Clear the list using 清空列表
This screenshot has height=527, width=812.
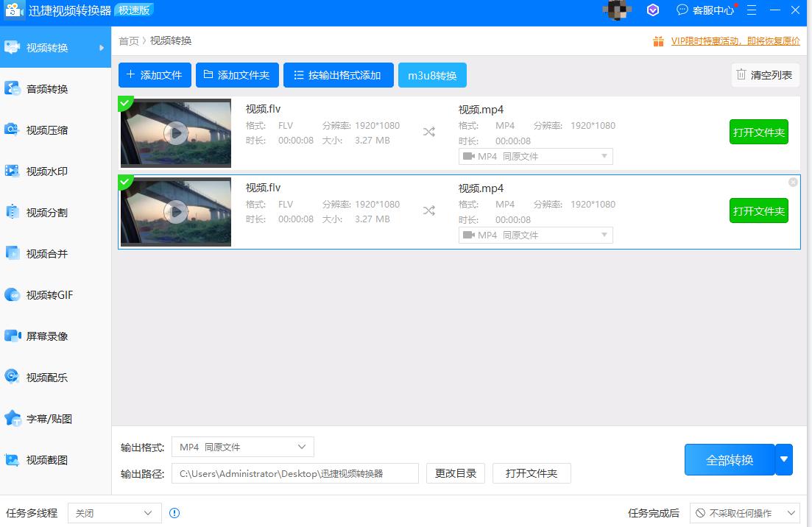point(765,74)
